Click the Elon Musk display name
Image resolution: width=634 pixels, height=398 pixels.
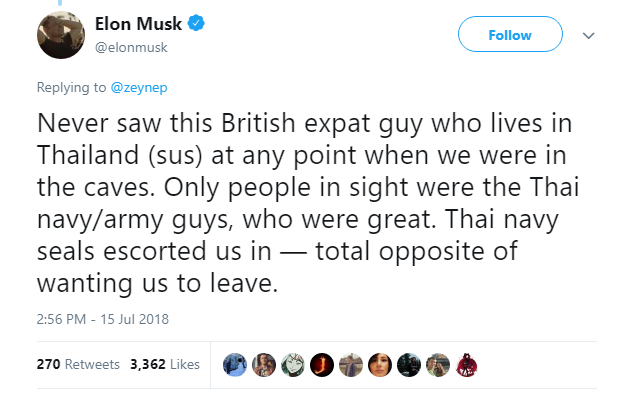pyautogui.click(x=138, y=24)
